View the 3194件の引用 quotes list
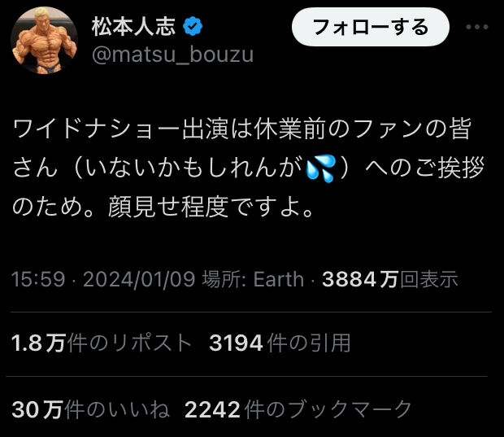504x437 pixels. point(280,343)
